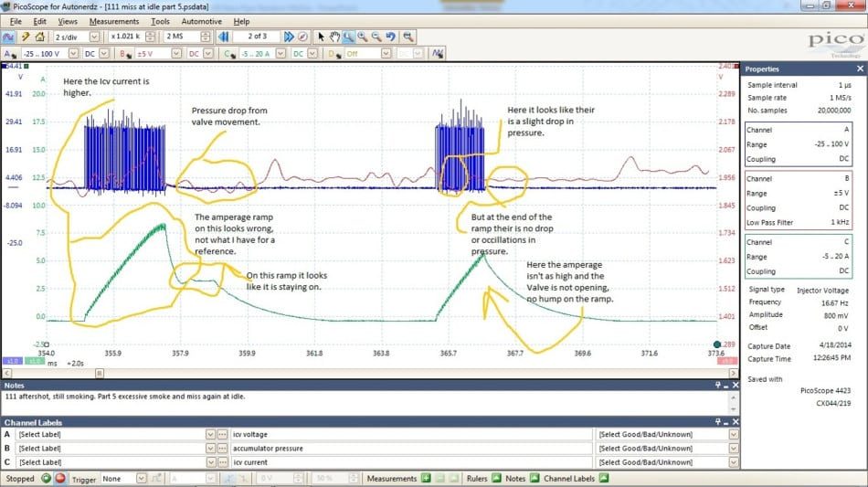The height and width of the screenshot is (487, 868).
Task: Open row C Good/Bad/Unknown dropdown
Action: click(734, 462)
